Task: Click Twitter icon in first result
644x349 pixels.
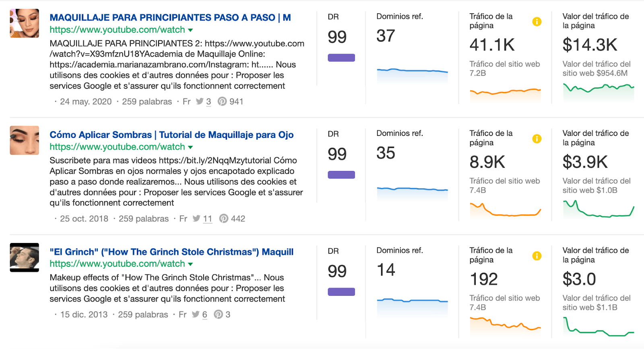Action: (200, 102)
